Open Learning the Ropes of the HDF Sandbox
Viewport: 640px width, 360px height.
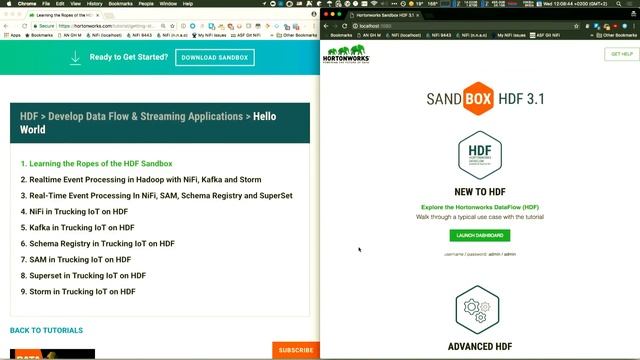tap(101, 164)
